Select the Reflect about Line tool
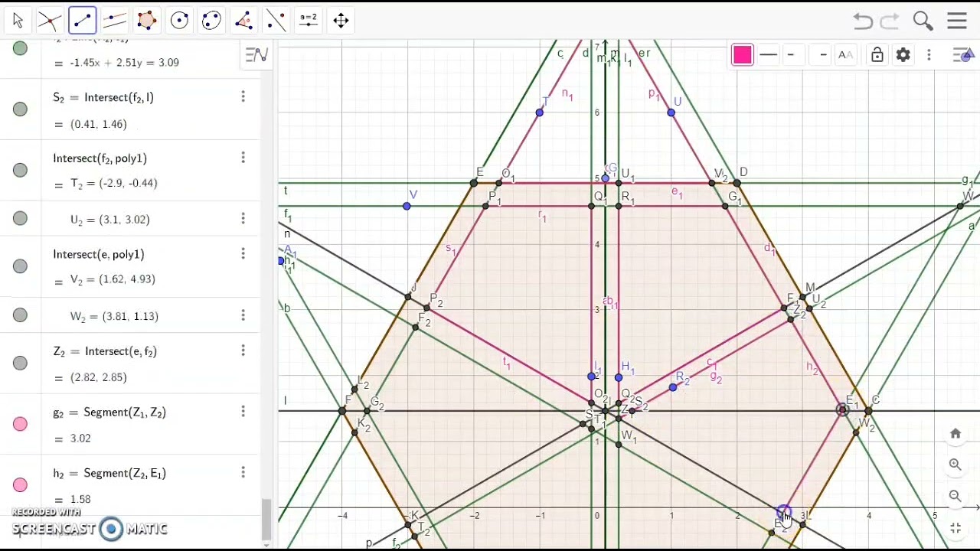 276,21
